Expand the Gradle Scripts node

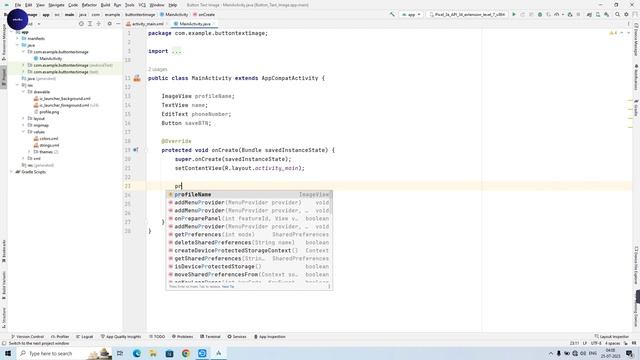coord(12,172)
